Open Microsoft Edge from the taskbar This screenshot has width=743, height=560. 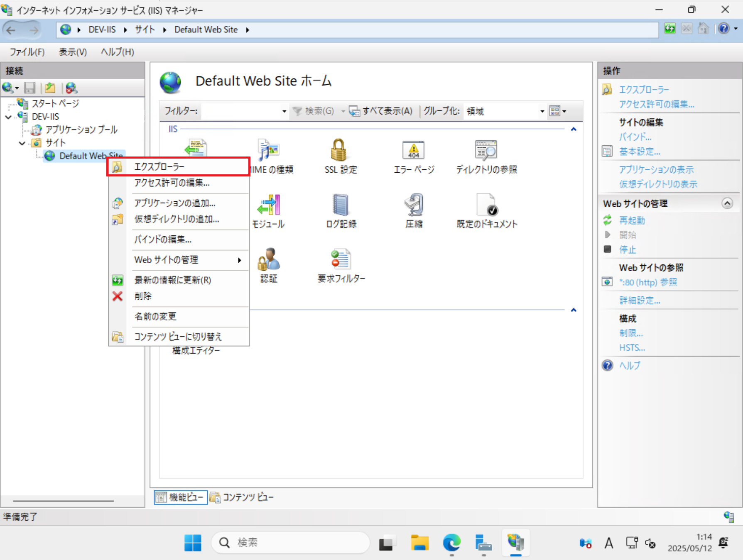coord(451,543)
